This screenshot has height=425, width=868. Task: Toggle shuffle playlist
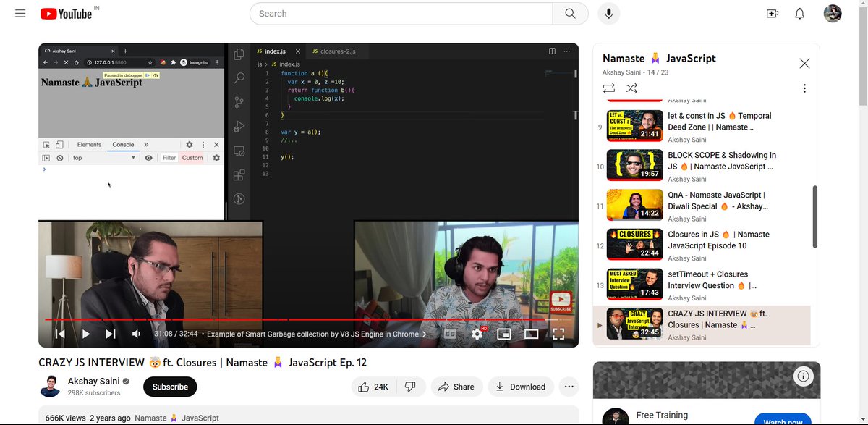(x=631, y=88)
